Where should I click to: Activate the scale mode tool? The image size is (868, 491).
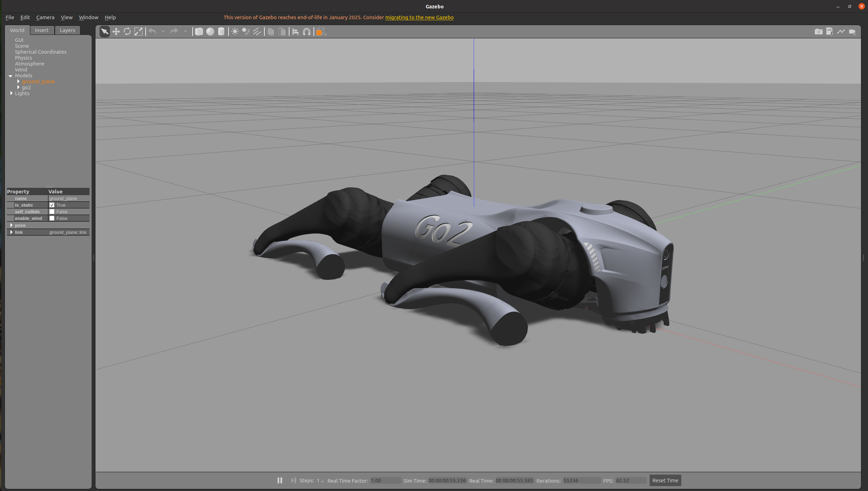point(138,32)
